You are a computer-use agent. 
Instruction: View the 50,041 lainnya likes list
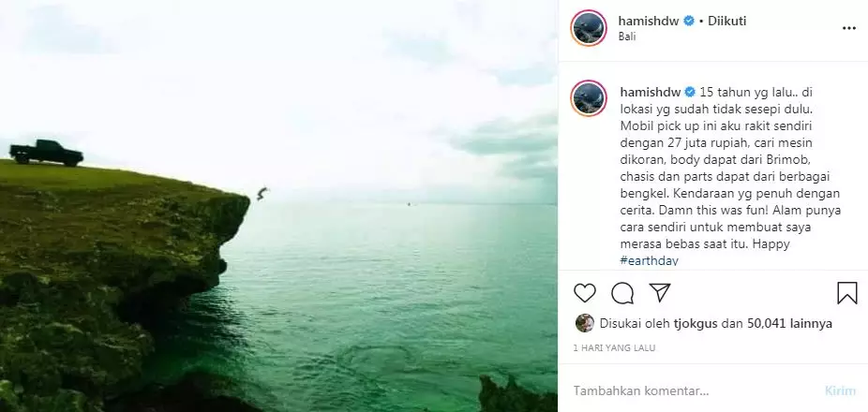789,324
